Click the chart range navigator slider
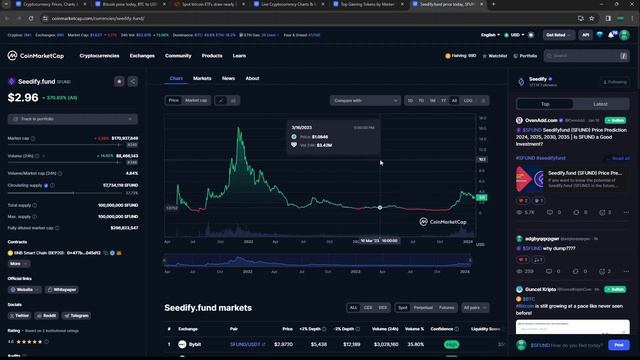 click(318, 260)
